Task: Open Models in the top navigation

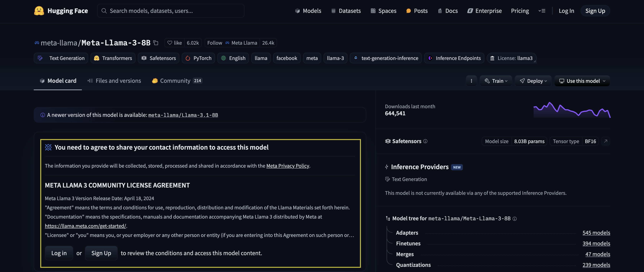Action: point(308,11)
